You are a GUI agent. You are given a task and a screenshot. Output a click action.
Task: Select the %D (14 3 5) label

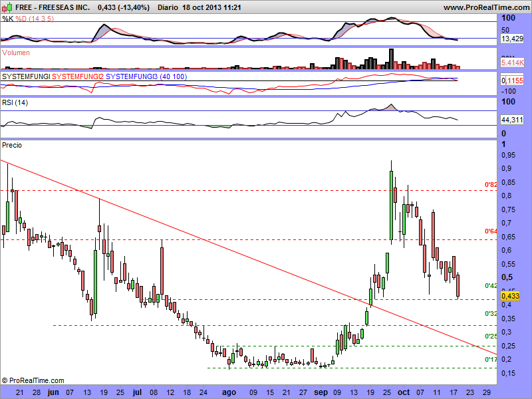(x=35, y=19)
